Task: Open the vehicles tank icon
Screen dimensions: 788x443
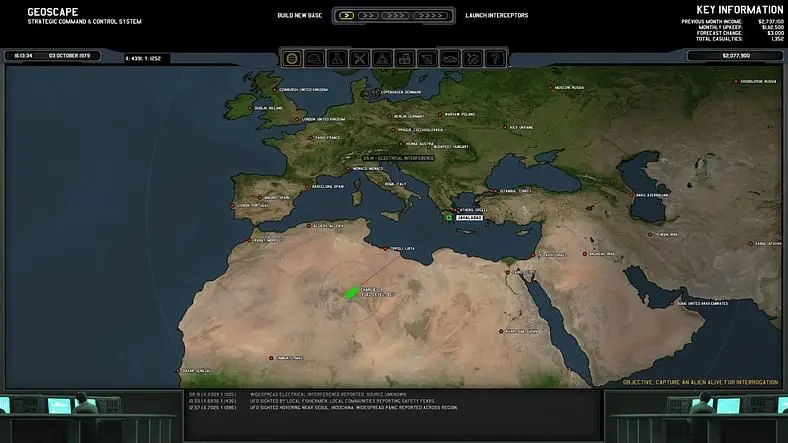Action: (x=450, y=59)
